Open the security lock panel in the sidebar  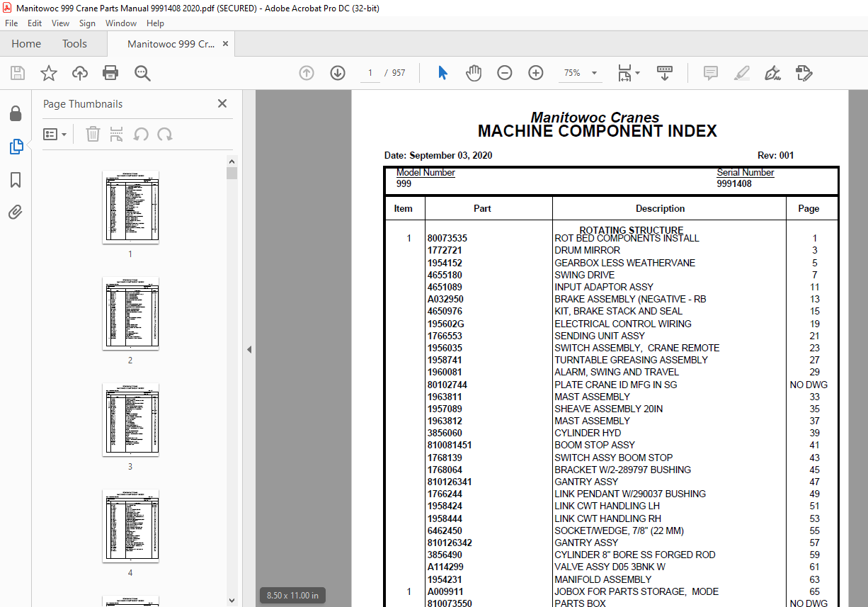pos(16,114)
